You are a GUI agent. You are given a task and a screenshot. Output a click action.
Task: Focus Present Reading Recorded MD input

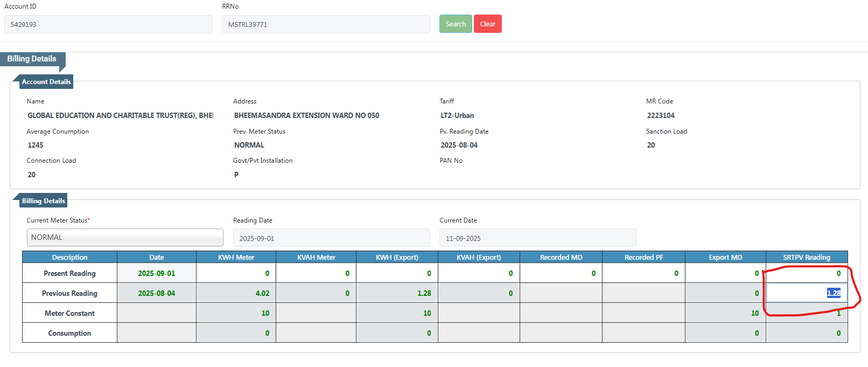coord(561,273)
